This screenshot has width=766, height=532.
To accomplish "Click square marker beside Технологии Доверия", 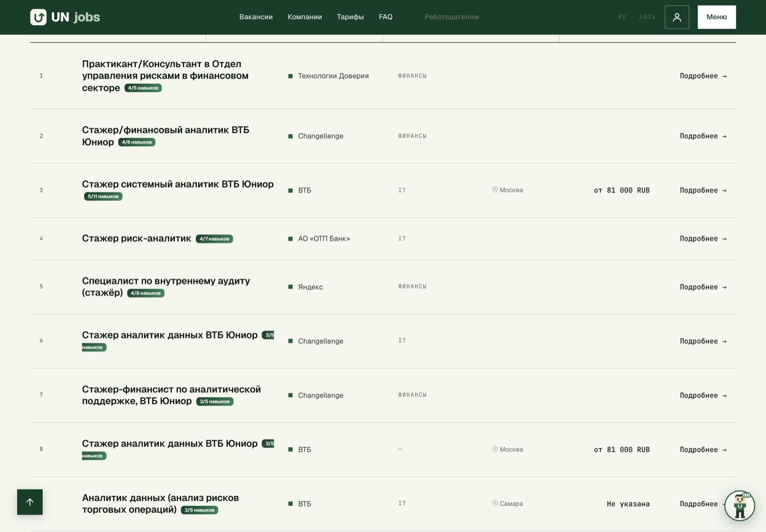I will (x=291, y=76).
